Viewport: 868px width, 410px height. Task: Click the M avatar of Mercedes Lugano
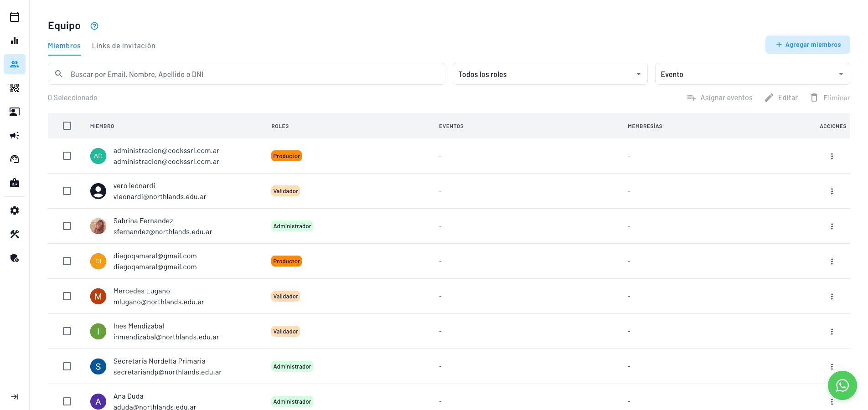[x=98, y=296]
